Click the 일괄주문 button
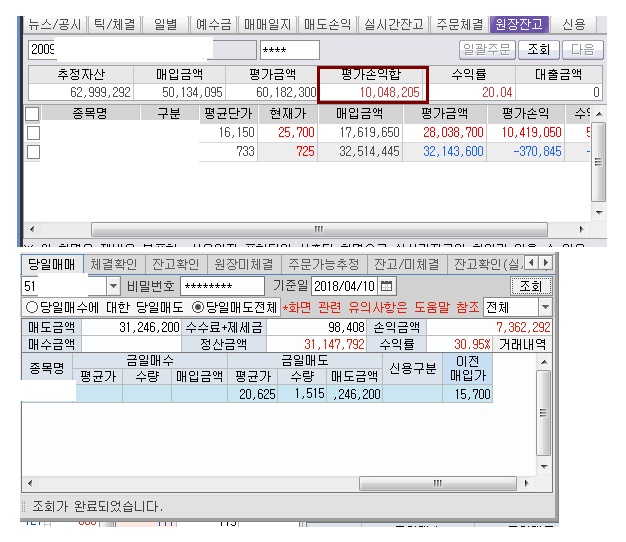Image resolution: width=626 pixels, height=542 pixels. tap(487, 49)
